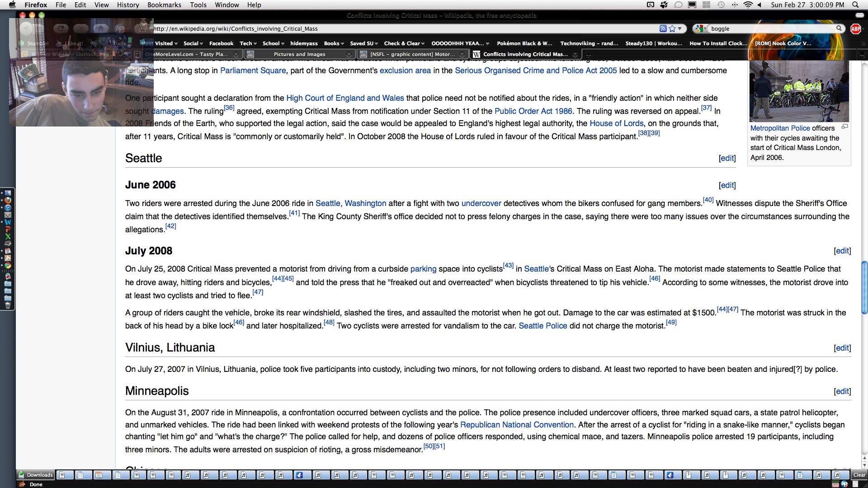This screenshot has width=868, height=488.
Task: Open the Adblock Plus ABP icon
Action: tap(855, 29)
